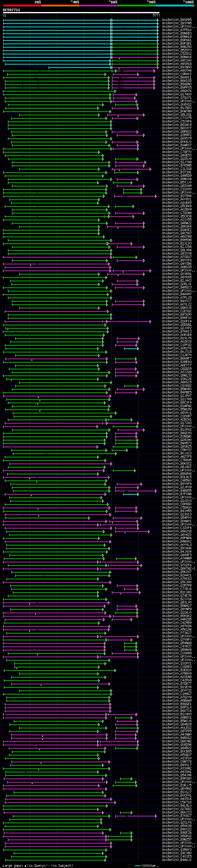The image size is (197, 868).
Task: Open UniRef100_A0M2T6 hit label
Action: 177,349
